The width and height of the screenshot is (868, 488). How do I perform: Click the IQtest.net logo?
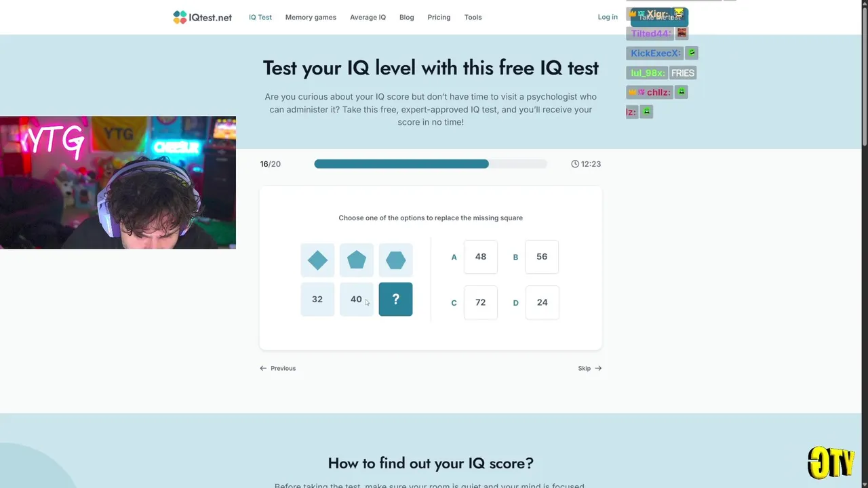point(202,18)
